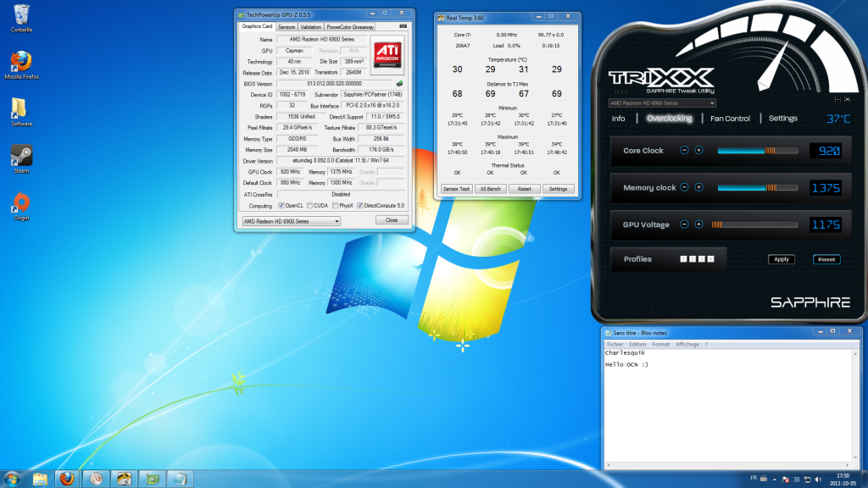Click the GPU-Z taskbar button

[152, 479]
